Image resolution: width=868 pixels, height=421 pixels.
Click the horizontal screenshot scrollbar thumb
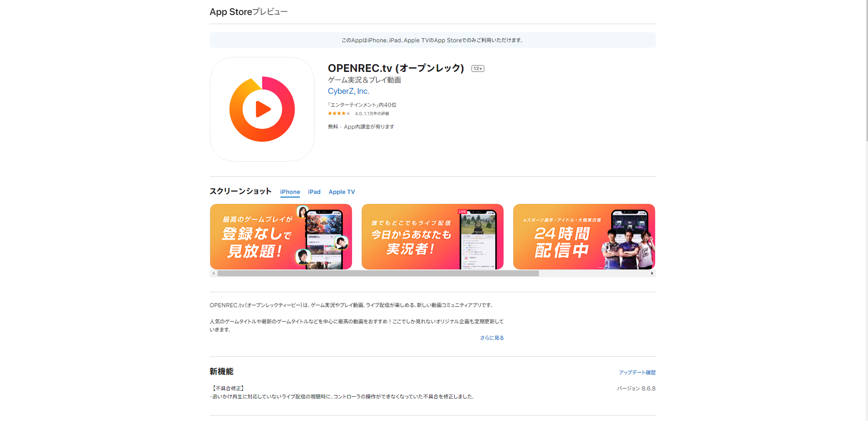click(x=378, y=274)
